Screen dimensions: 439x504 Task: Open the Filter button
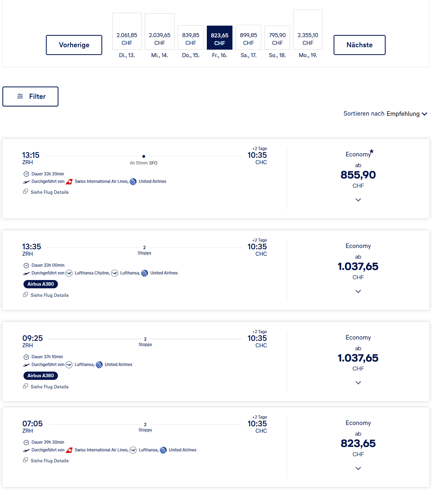pyautogui.click(x=30, y=96)
